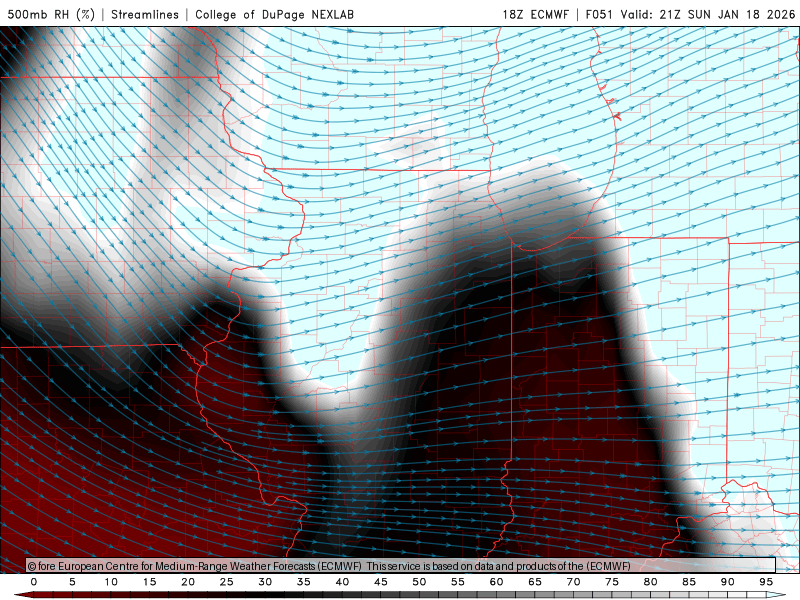This screenshot has height=600, width=800.
Task: Click the "F051" forecast hour text
Action: (x=599, y=14)
